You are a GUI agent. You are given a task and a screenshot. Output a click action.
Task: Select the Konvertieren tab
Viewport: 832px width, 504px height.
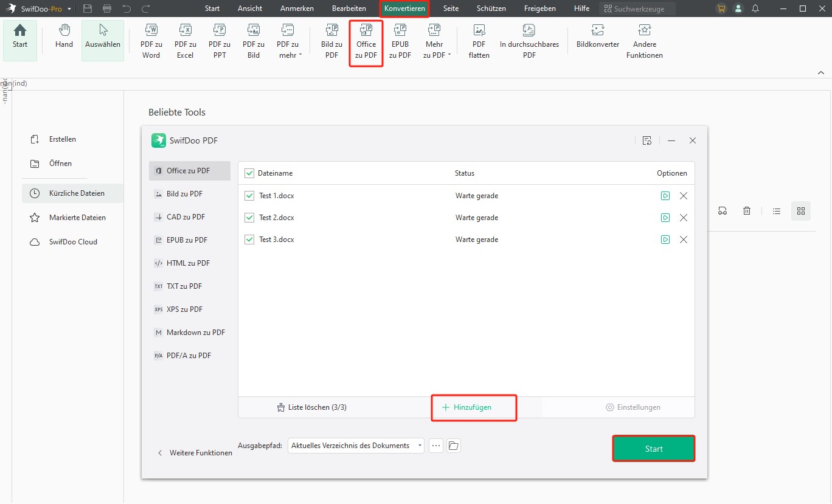(404, 9)
